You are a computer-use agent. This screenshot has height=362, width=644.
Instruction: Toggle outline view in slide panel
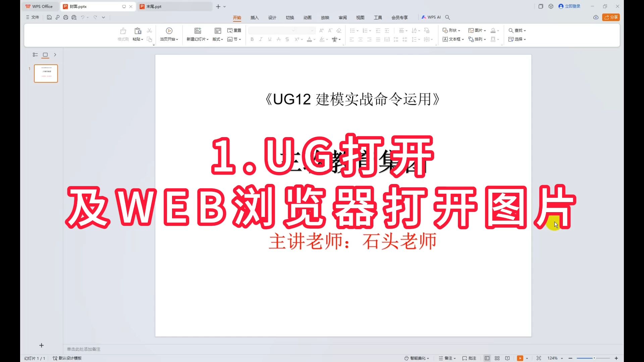(x=35, y=55)
